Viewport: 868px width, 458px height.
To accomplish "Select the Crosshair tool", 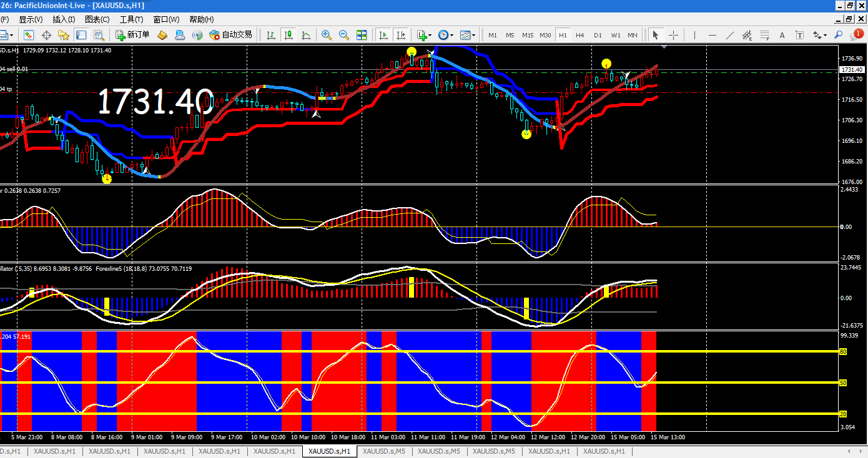I will pyautogui.click(x=674, y=35).
